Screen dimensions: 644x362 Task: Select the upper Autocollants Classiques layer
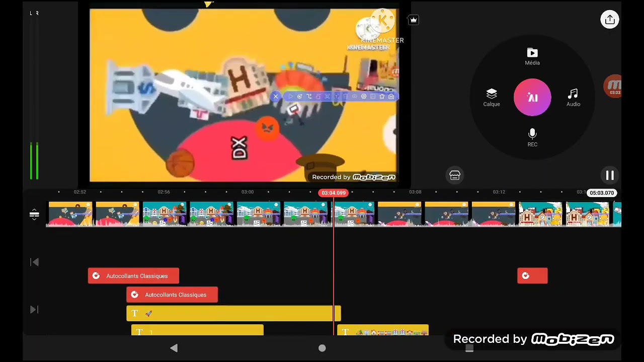(133, 276)
